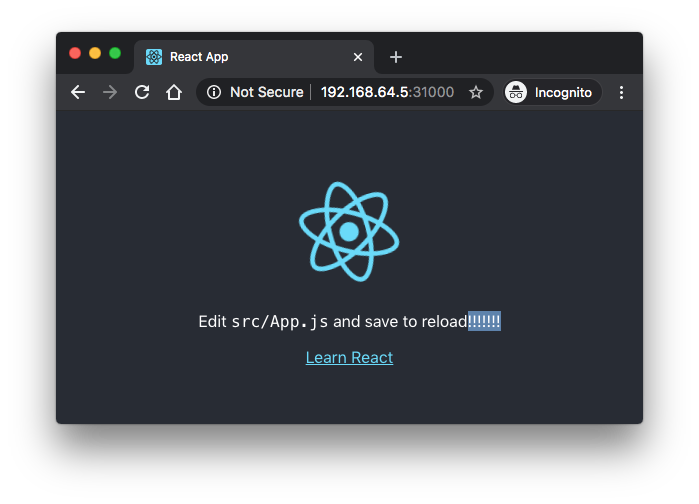Click the red close window button
699x504 pixels.
pos(75,53)
